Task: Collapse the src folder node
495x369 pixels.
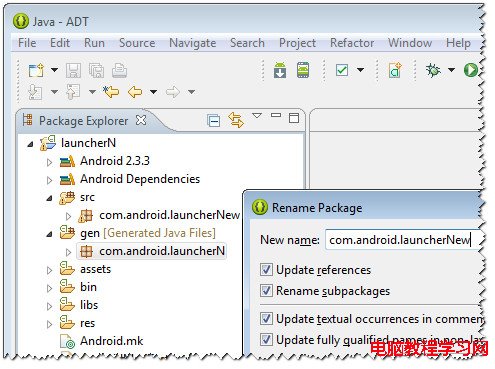Action: tap(49, 198)
